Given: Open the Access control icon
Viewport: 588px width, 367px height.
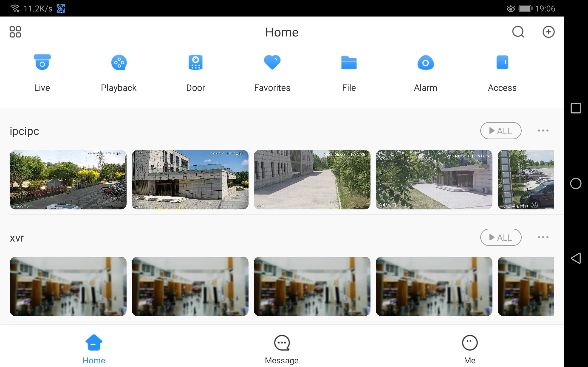Looking at the screenshot, I should point(502,62).
